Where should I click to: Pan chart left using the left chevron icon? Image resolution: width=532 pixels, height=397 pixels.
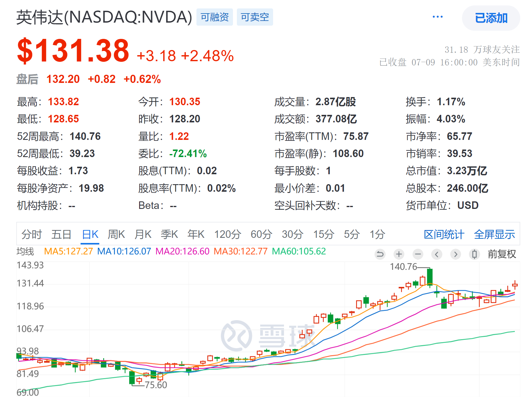[x=437, y=254]
